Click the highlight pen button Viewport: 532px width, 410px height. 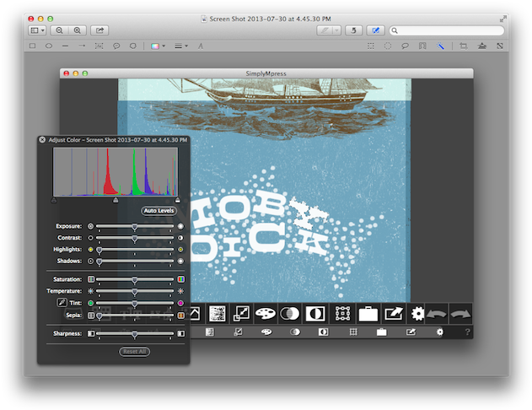click(x=325, y=30)
